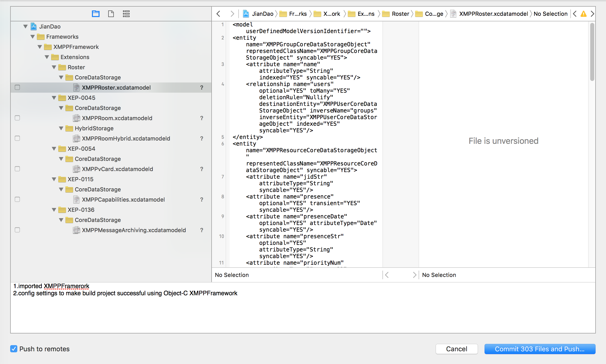Uncheck Push to remotes checkbox
This screenshot has height=364, width=606.
pos(14,349)
